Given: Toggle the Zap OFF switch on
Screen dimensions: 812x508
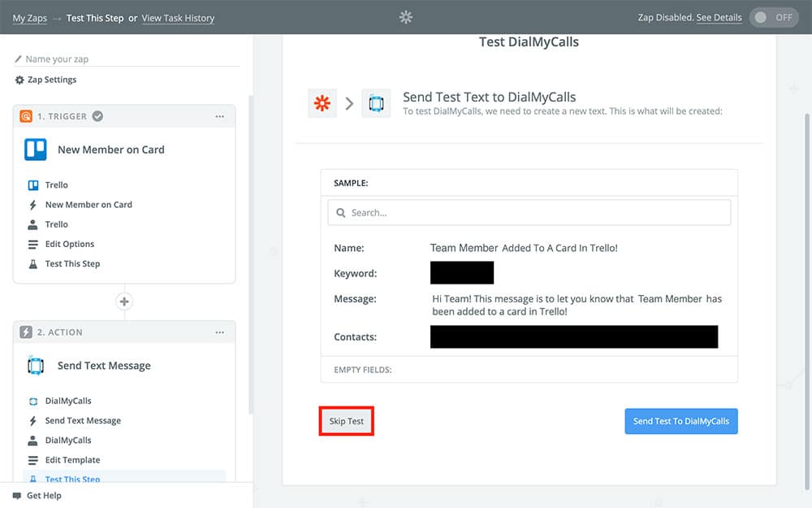Looking at the screenshot, I should click(774, 17).
